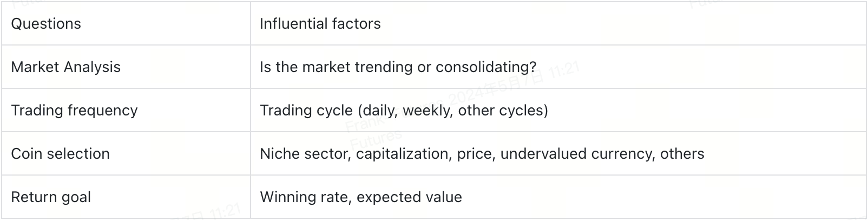
Task: Click the "Trading cycle" phrase
Action: pos(306,111)
